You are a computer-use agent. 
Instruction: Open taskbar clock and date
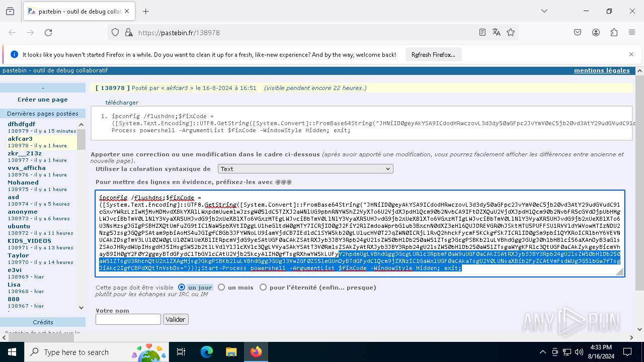pos(601,352)
